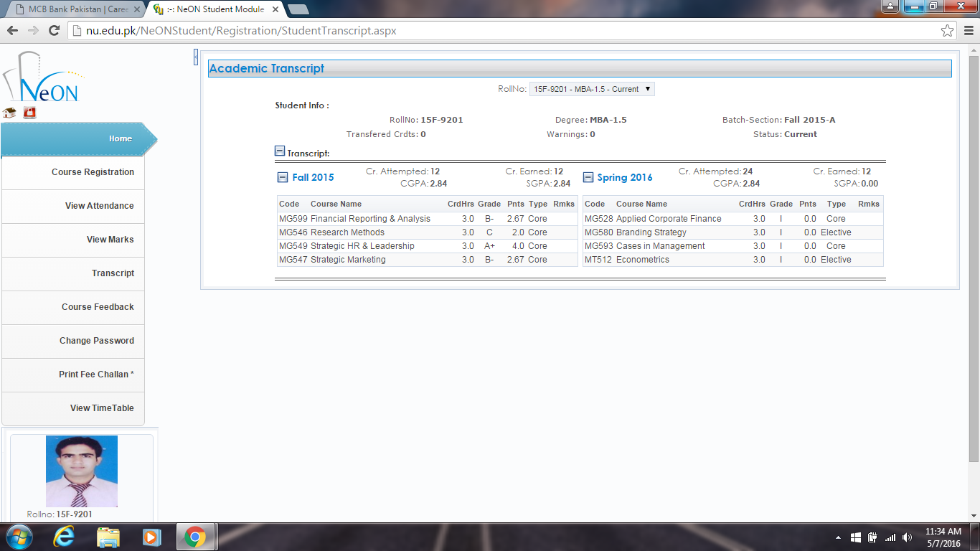980x551 pixels.
Task: Open the RollNo dropdown selector
Action: coord(592,89)
